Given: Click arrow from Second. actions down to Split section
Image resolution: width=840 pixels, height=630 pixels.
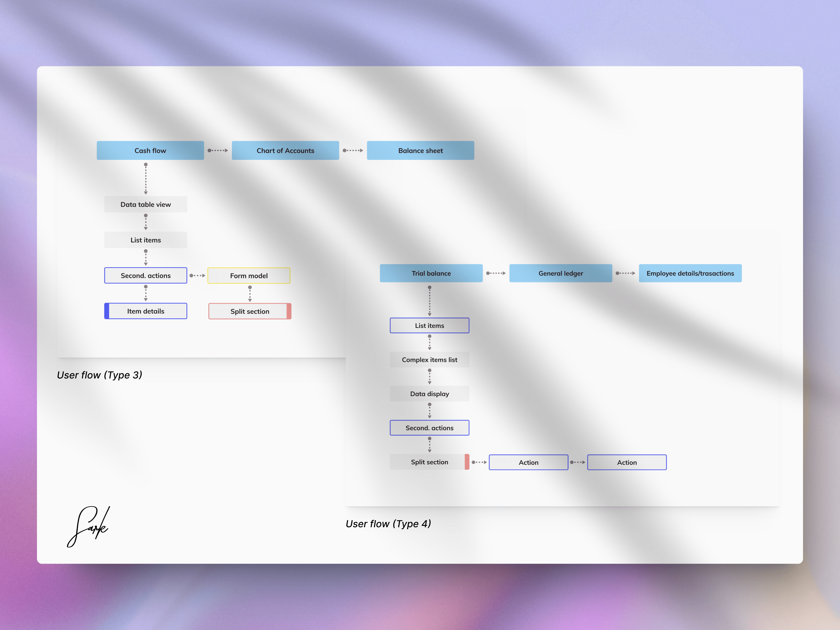Looking at the screenshot, I should click(x=429, y=445).
